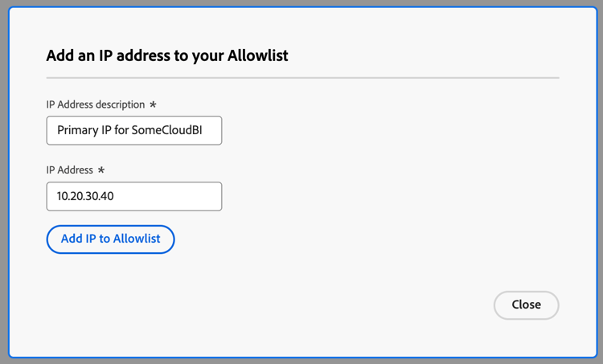The width and height of the screenshot is (603, 364).
Task: Click the word 'Allowlist' in the dialog heading
Action: (x=257, y=55)
